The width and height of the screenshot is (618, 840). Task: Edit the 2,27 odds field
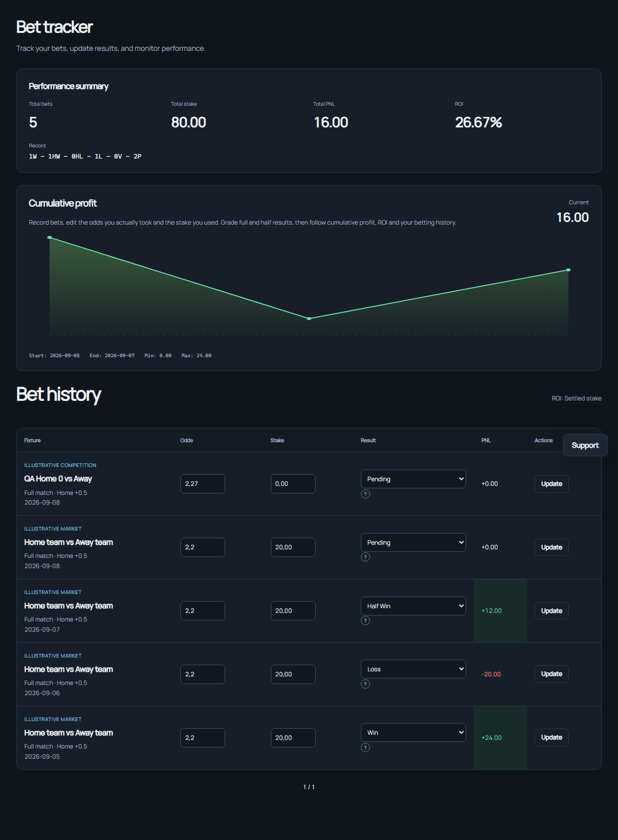click(x=203, y=484)
